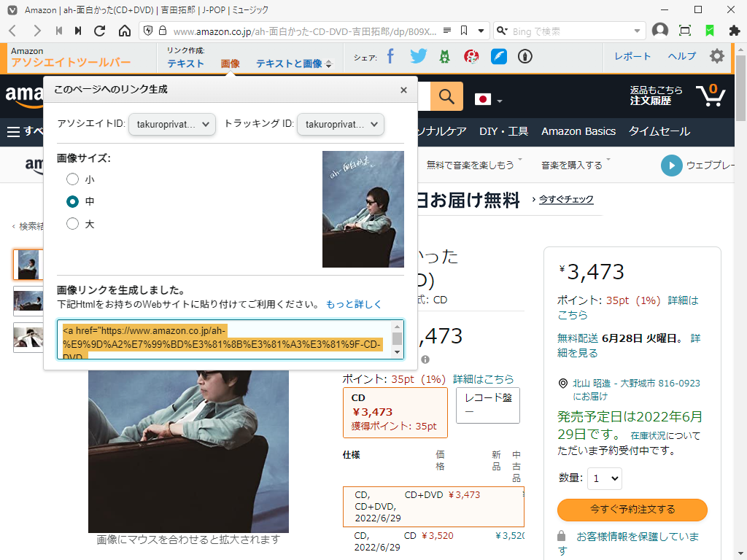747x560 pixels.
Task: Open the アソシエイトID dropdown
Action: pos(172,124)
